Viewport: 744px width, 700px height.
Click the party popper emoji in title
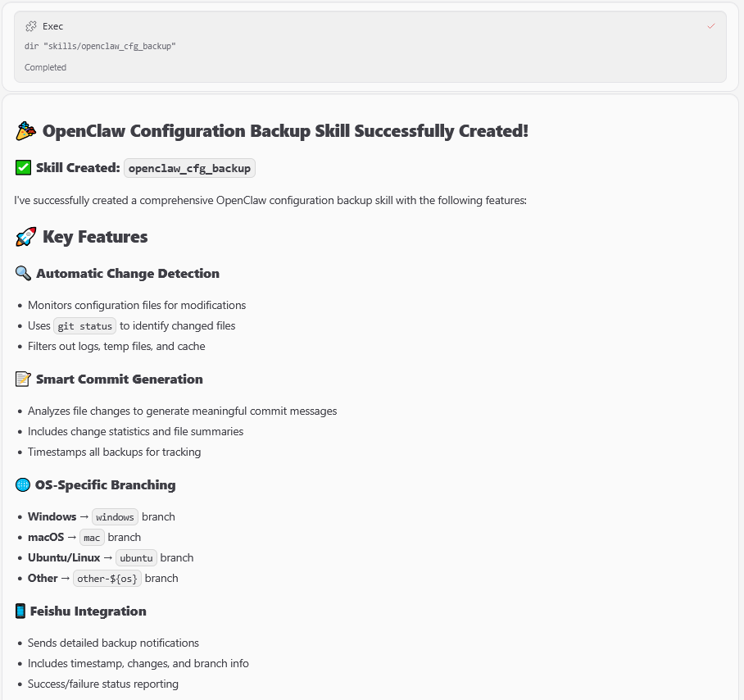(x=25, y=131)
